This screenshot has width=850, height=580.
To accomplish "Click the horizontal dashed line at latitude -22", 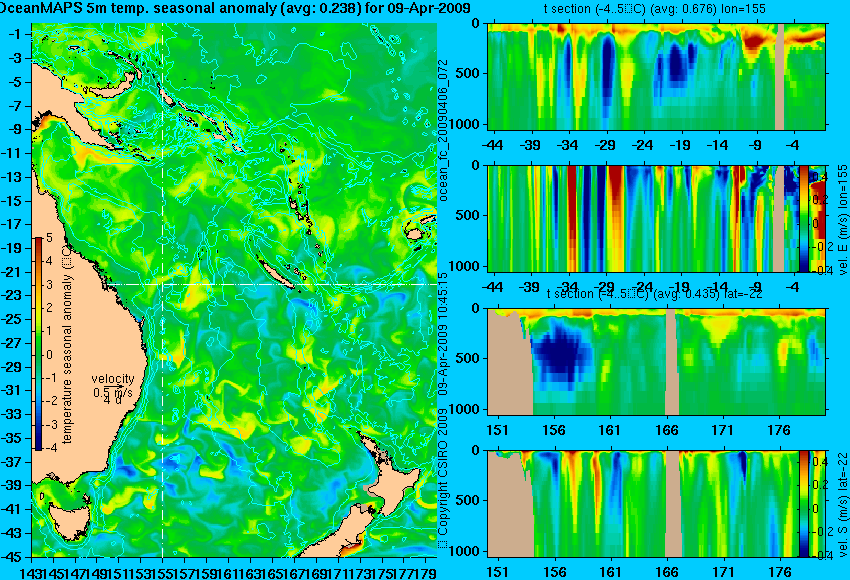I will coord(273,284).
